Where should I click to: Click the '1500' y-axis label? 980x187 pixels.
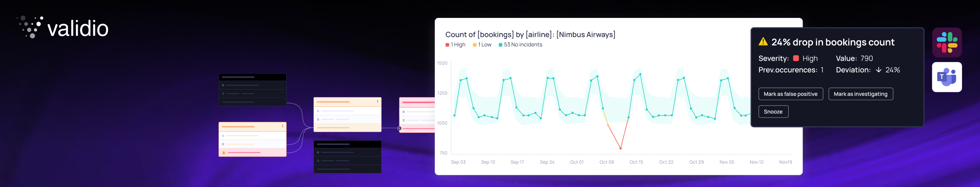[x=442, y=63]
